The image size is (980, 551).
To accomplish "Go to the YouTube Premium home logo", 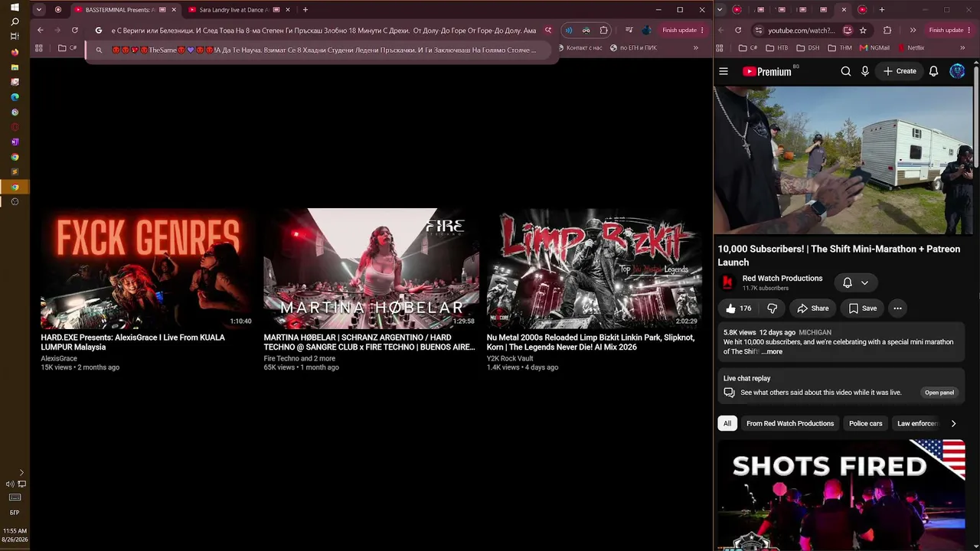I will point(767,71).
